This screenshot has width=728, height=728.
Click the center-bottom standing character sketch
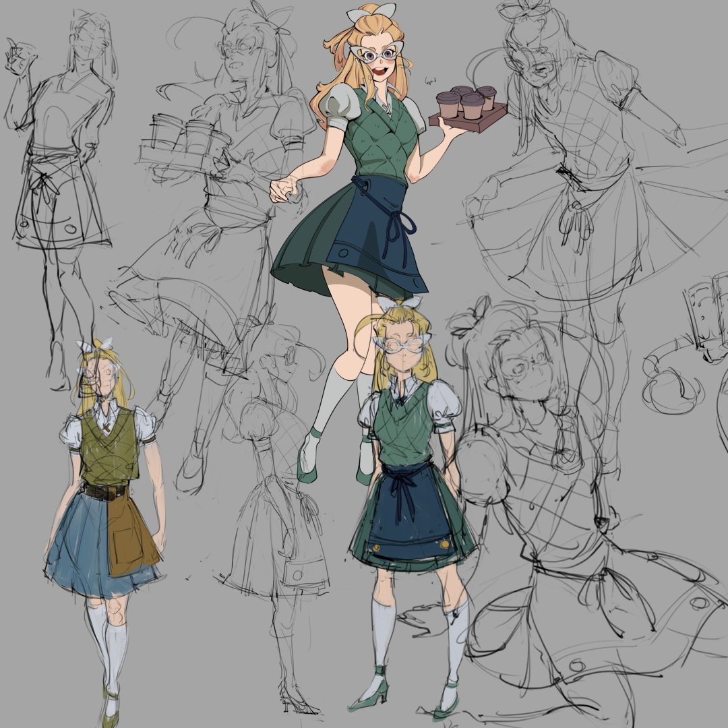404,506
